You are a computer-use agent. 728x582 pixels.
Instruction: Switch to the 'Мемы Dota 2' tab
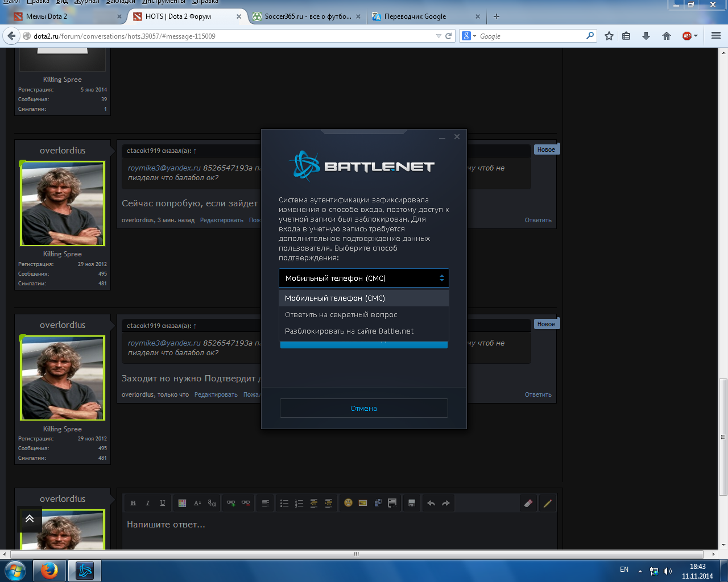pos(68,16)
